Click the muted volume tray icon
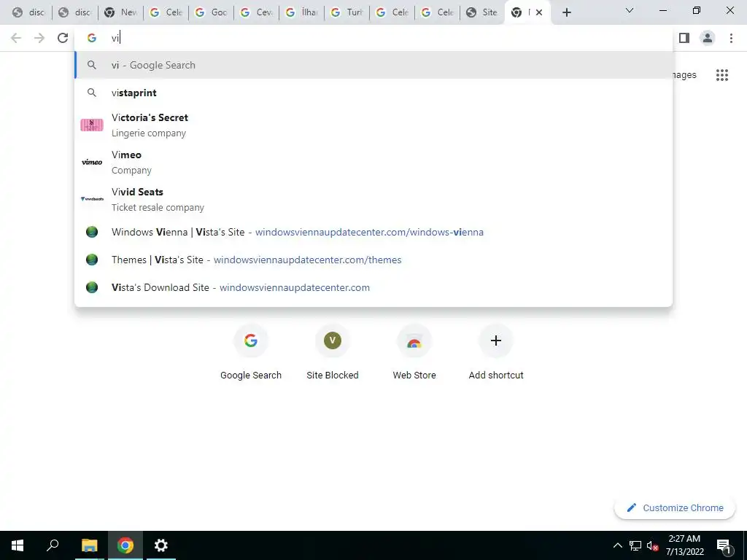The image size is (747, 560). [652, 545]
